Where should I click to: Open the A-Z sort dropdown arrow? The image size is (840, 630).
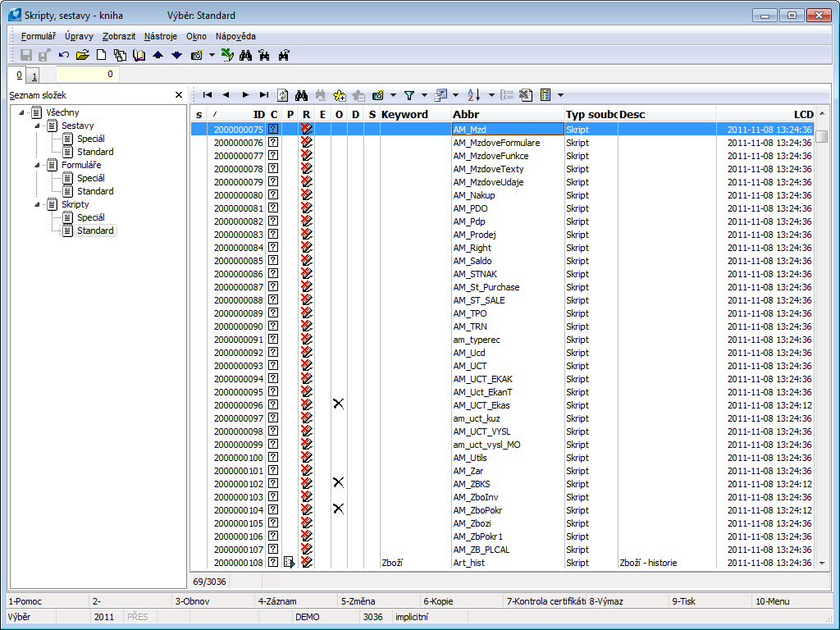coord(491,95)
